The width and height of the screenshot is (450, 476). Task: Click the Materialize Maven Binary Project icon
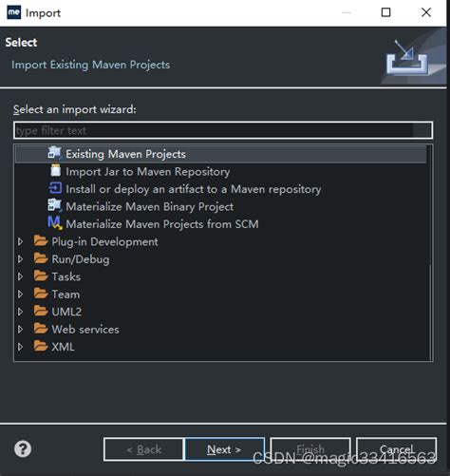[55, 205]
